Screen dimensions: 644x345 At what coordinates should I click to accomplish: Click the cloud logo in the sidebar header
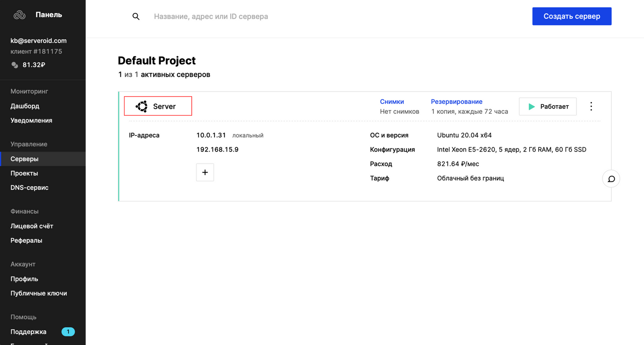19,15
